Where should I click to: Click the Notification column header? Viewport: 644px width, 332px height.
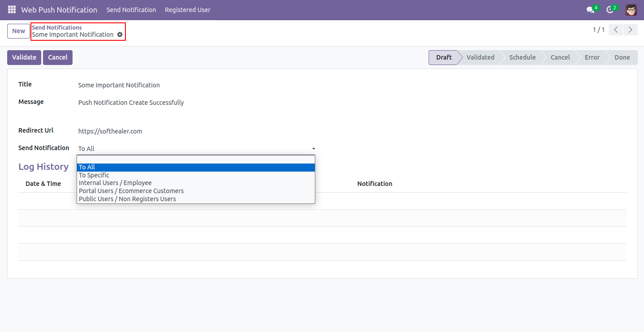tap(375, 184)
